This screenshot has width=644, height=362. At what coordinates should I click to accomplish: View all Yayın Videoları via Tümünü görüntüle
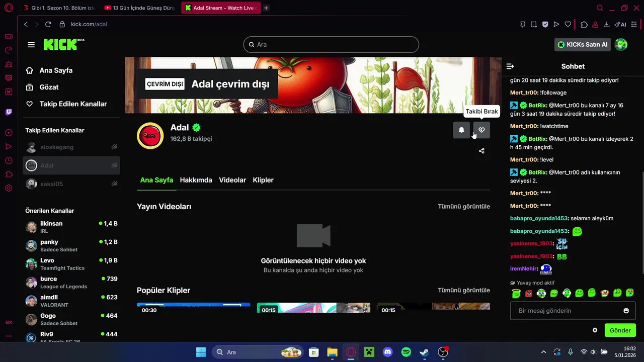464,207
